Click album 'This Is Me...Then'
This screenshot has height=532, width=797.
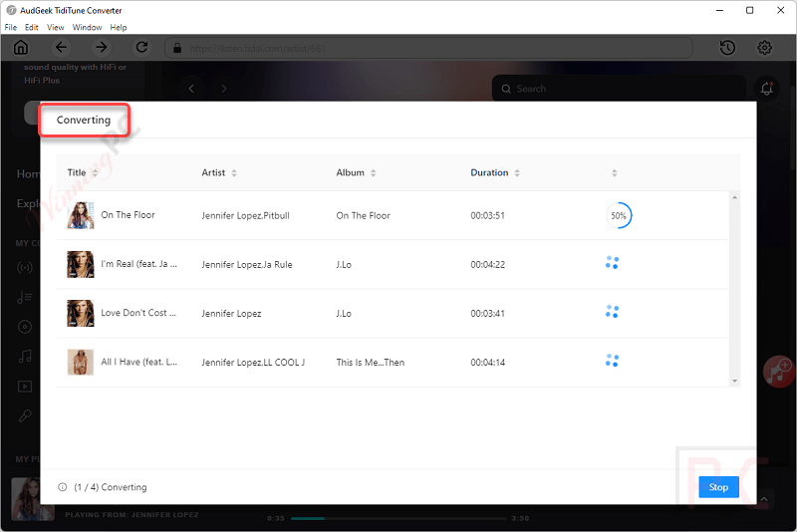(370, 363)
